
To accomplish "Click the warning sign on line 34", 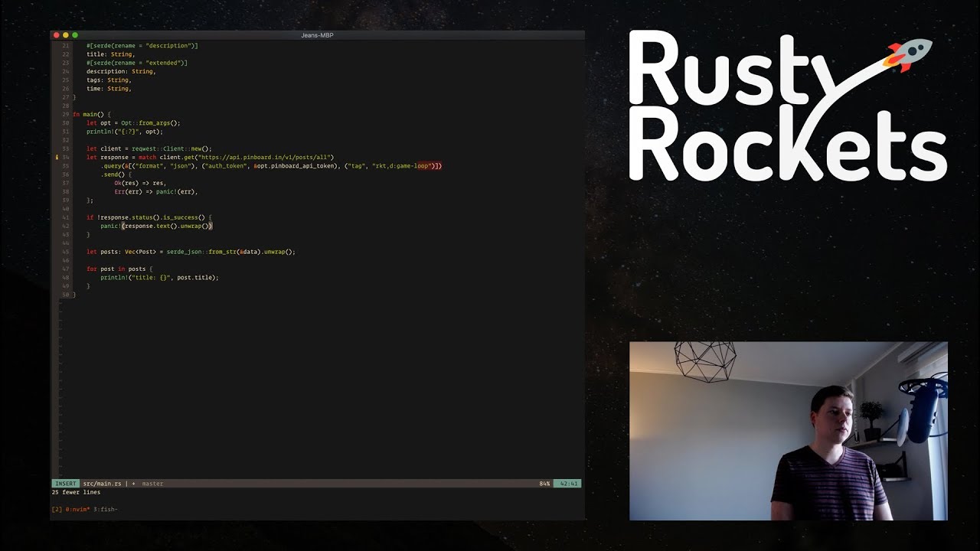I will tap(57, 157).
